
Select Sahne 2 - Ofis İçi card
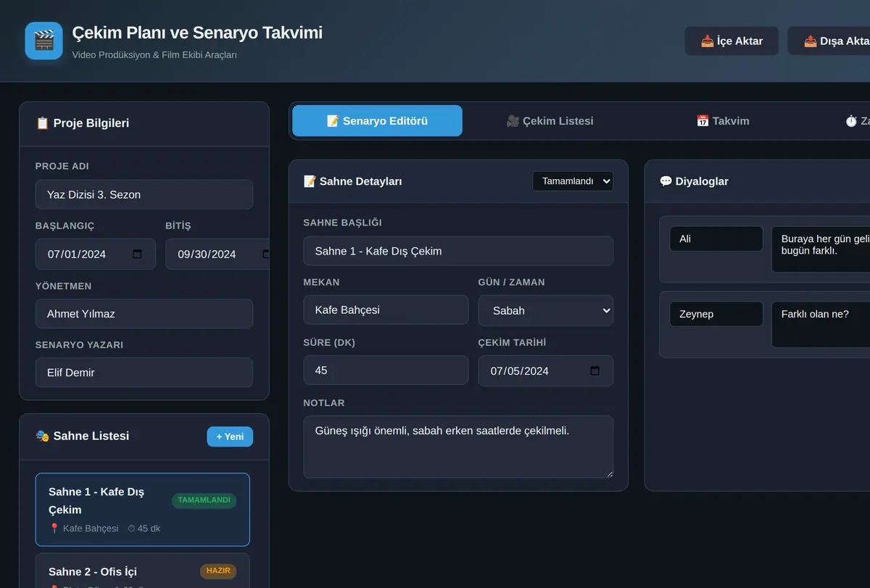[x=143, y=571]
